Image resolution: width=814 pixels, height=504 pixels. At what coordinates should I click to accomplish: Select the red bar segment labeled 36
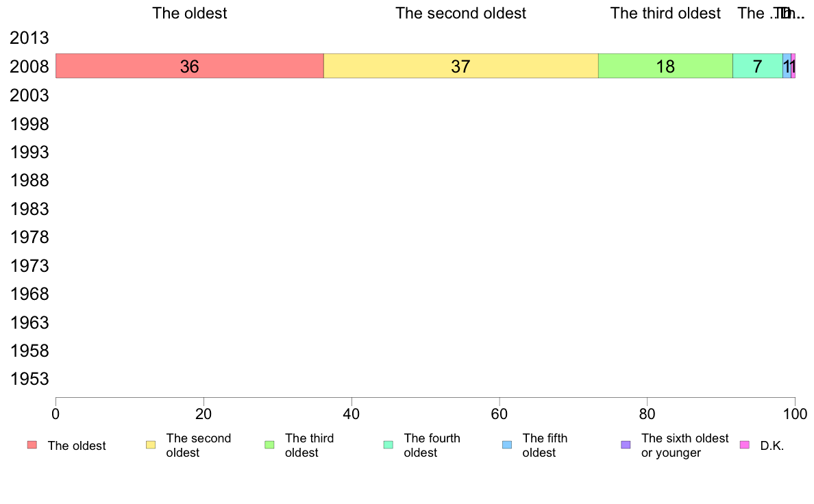(x=190, y=66)
